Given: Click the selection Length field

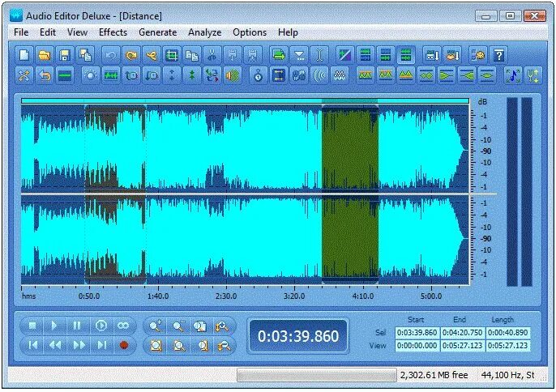Looking at the screenshot, I should pos(507,333).
